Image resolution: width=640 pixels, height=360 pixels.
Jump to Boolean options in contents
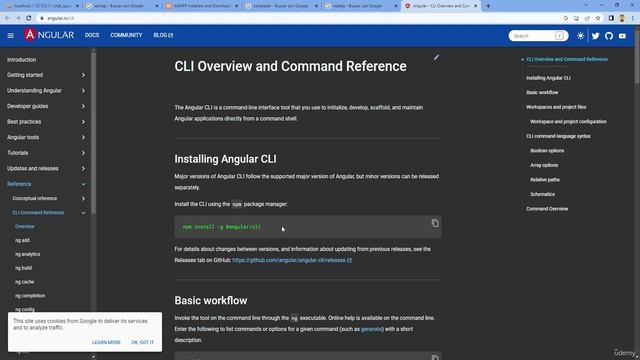547,151
